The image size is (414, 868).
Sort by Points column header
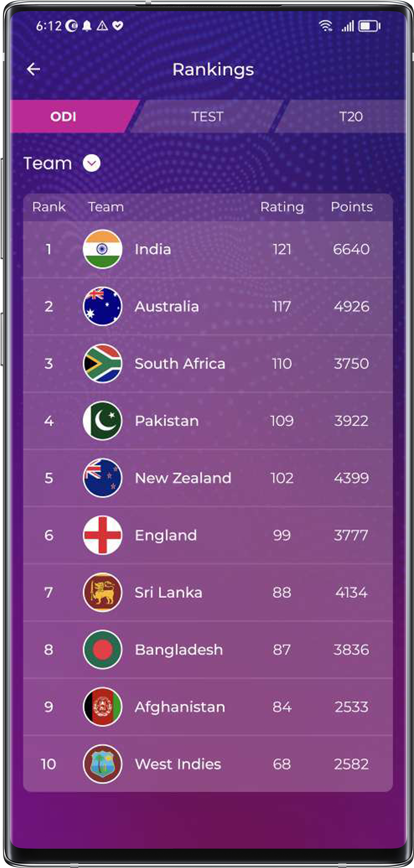351,207
